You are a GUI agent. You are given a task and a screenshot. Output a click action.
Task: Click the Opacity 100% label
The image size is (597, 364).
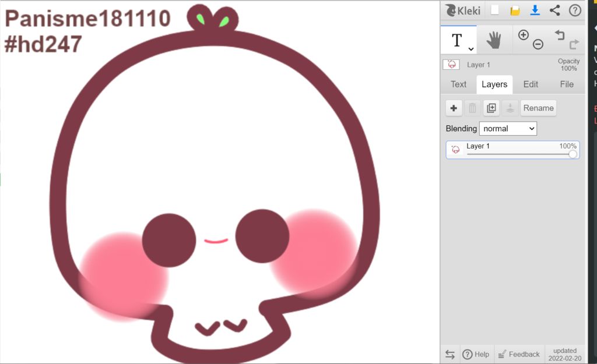[568, 65]
